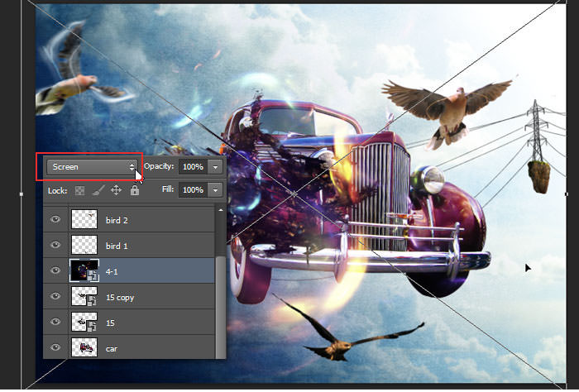Hide the car layer
Viewport: 579px width, 392px height.
point(55,347)
